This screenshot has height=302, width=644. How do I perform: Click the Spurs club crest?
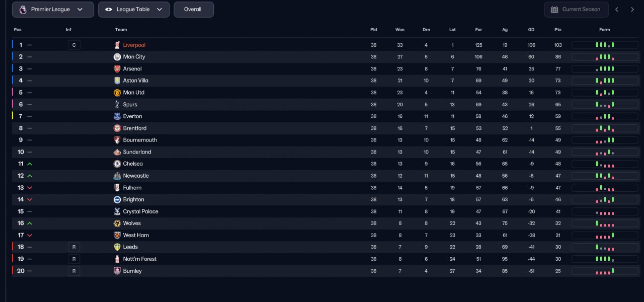(117, 105)
